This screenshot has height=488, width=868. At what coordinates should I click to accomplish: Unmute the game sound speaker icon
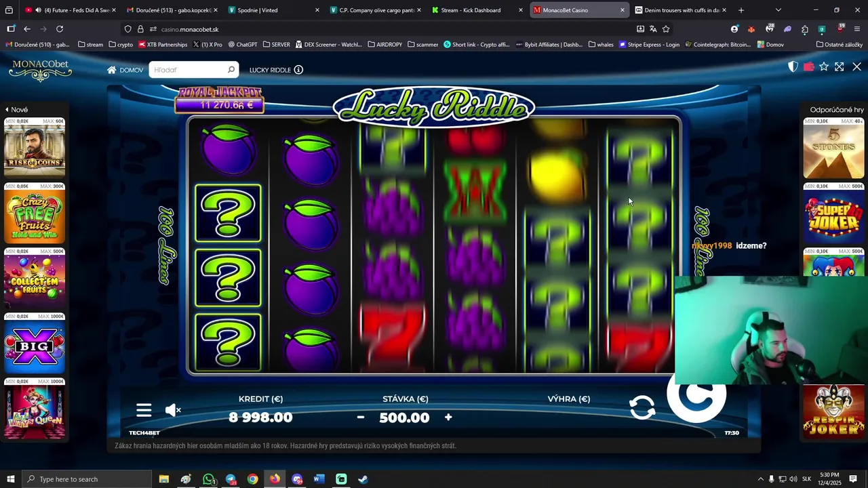coord(173,410)
